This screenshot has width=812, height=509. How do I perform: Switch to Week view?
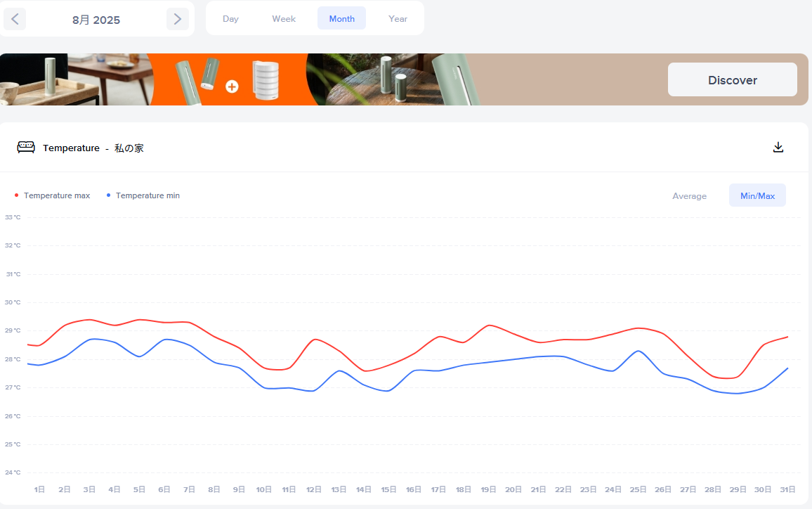(x=284, y=19)
